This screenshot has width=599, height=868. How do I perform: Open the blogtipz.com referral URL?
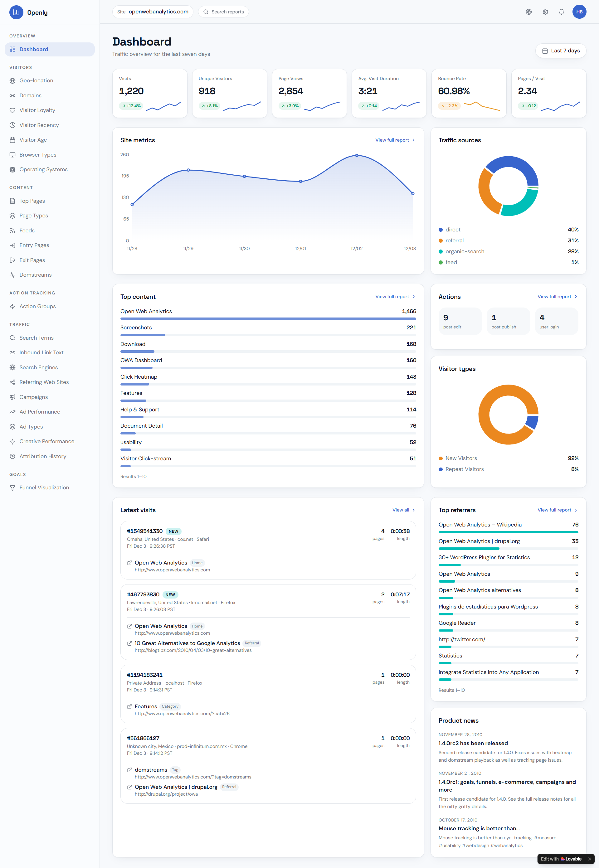pos(193,650)
